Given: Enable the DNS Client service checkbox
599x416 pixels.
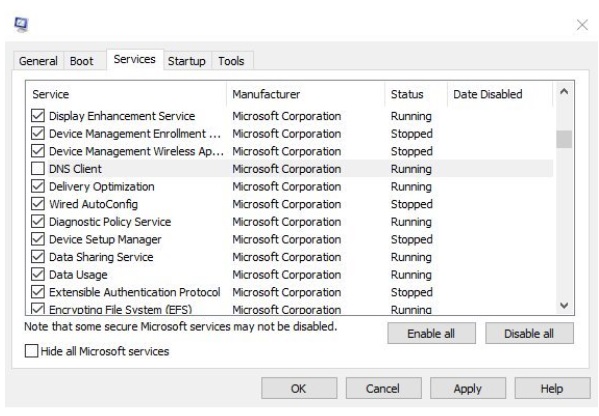Looking at the screenshot, I should pos(38,168).
